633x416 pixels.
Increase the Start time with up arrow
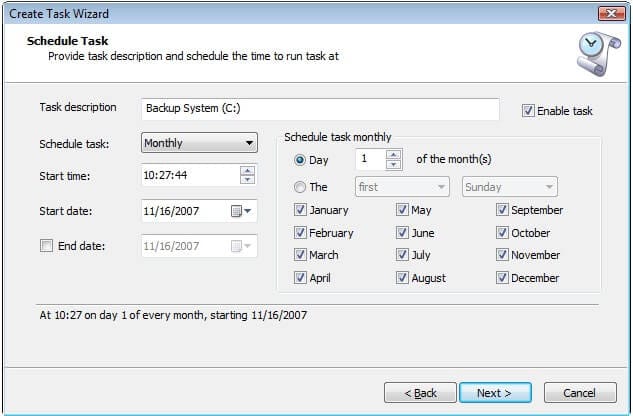click(247, 170)
